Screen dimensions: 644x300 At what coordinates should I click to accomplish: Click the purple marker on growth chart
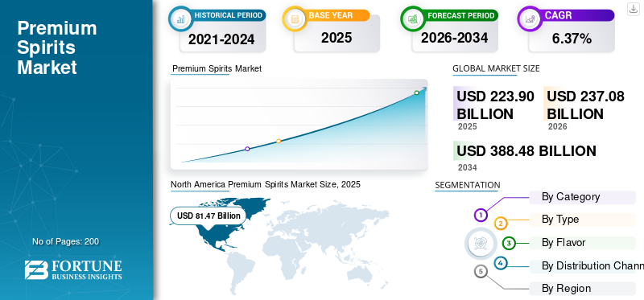pyautogui.click(x=247, y=149)
